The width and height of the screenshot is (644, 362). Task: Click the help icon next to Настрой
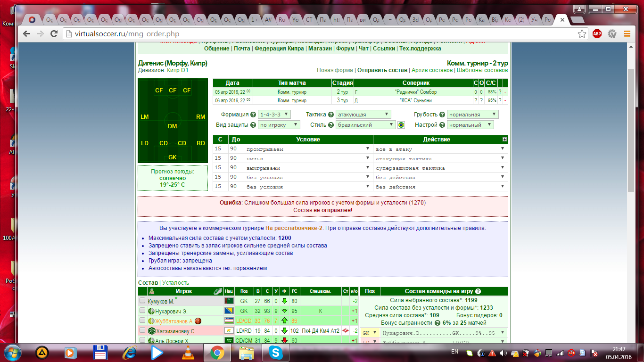point(442,125)
